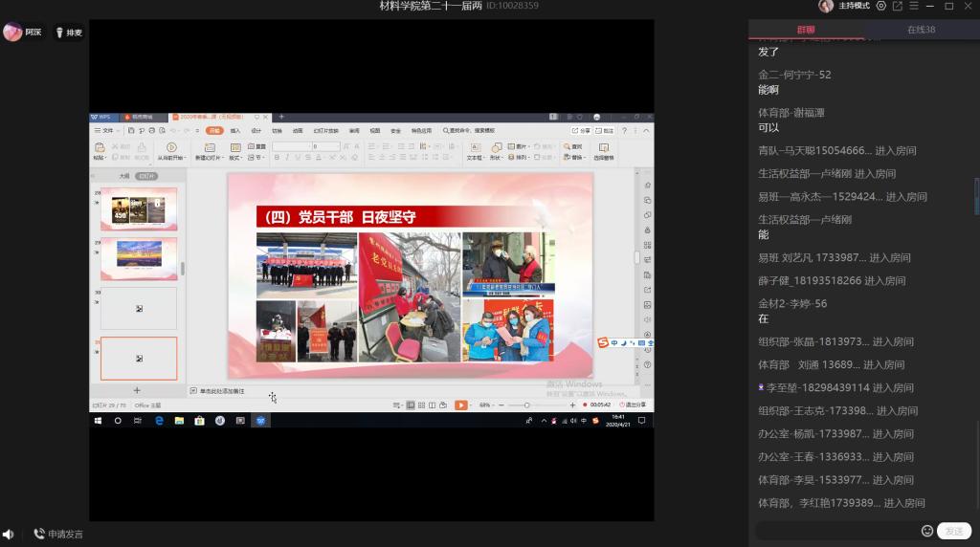The image size is (980, 547).
Task: Click 阿深 host avatar at top left
Action: click(x=12, y=33)
